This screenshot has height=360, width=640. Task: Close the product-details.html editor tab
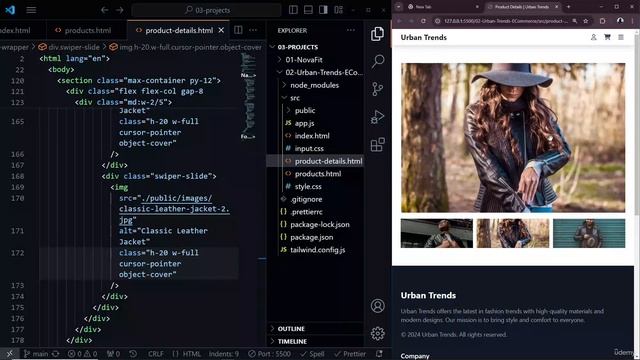[x=221, y=30]
